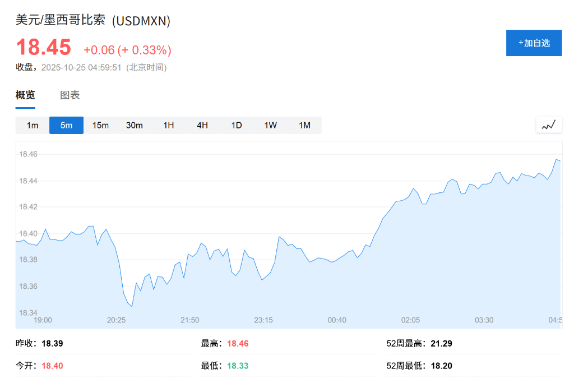Click the current price 18.45

(44, 48)
